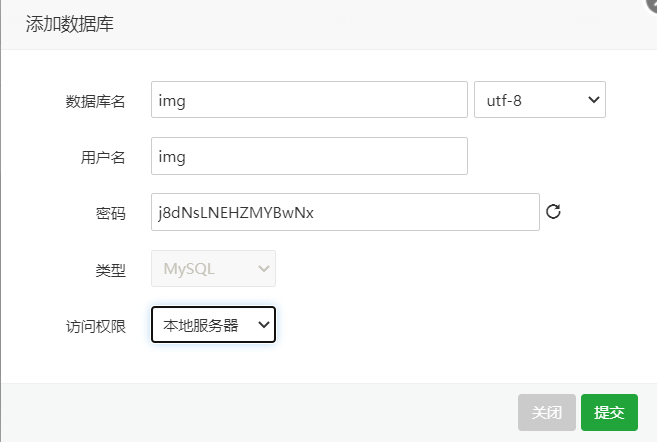Click the 添加数据库 dialog title

tap(70, 24)
